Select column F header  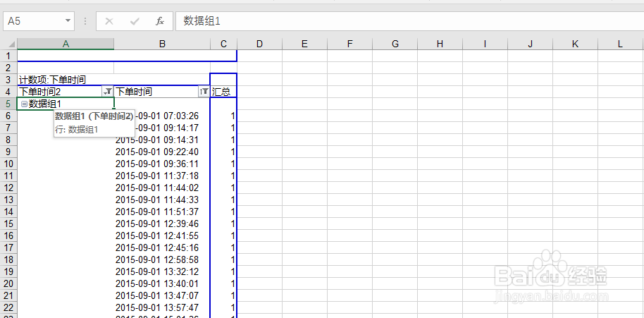(350, 44)
